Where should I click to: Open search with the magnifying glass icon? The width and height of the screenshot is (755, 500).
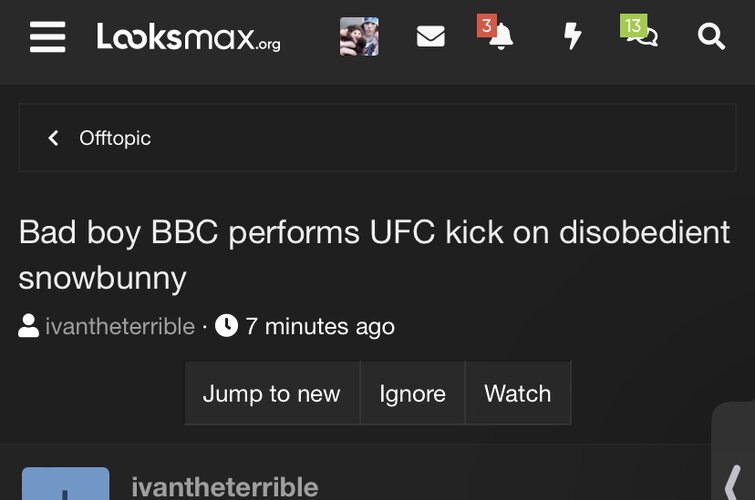pos(711,37)
